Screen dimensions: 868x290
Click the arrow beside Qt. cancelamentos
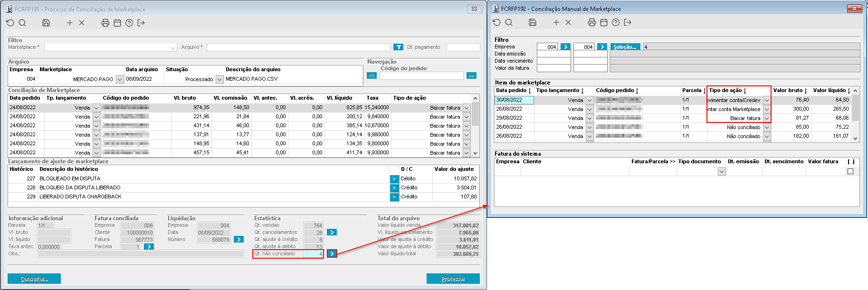[332, 232]
